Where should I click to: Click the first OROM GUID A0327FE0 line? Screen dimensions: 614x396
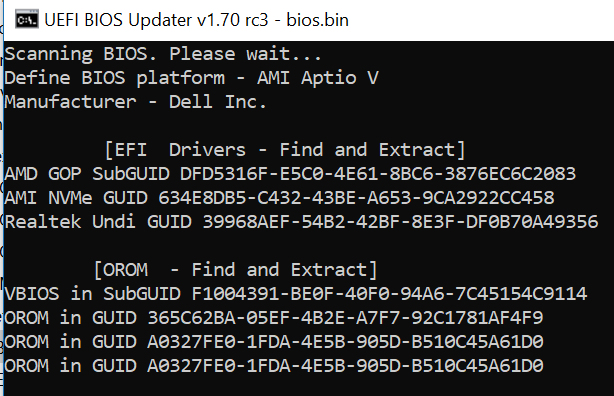tap(274, 342)
